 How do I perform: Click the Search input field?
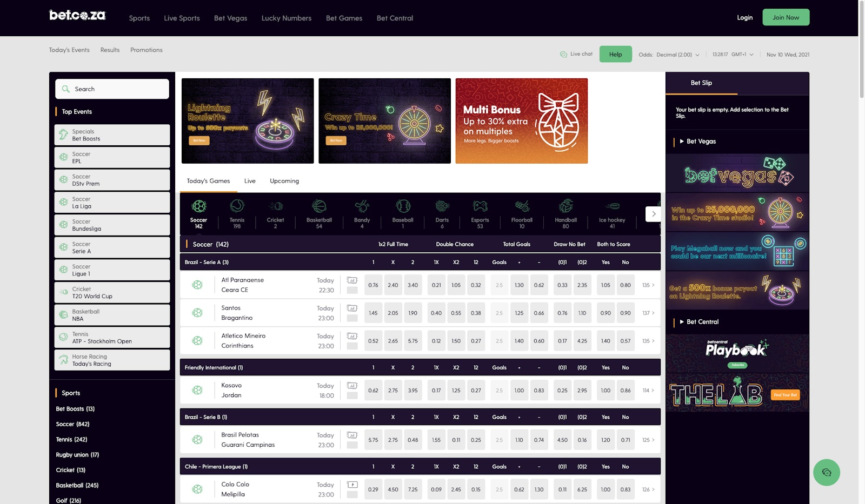[112, 89]
